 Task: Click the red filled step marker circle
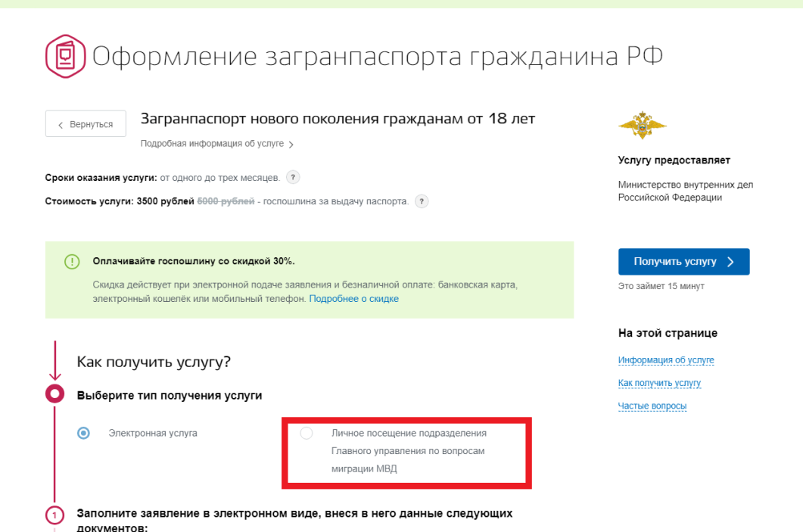(x=54, y=394)
